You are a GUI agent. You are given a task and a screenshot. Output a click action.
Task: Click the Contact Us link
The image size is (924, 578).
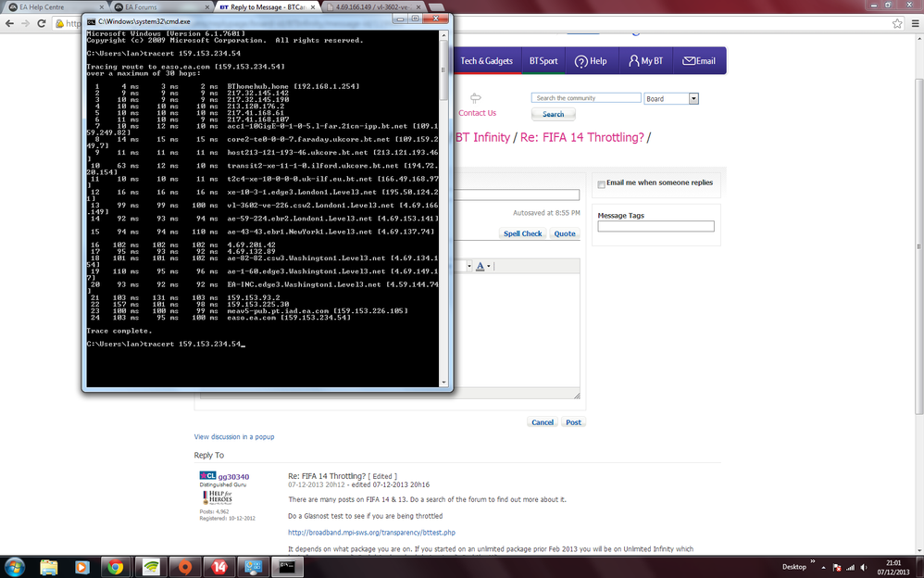[x=478, y=113]
